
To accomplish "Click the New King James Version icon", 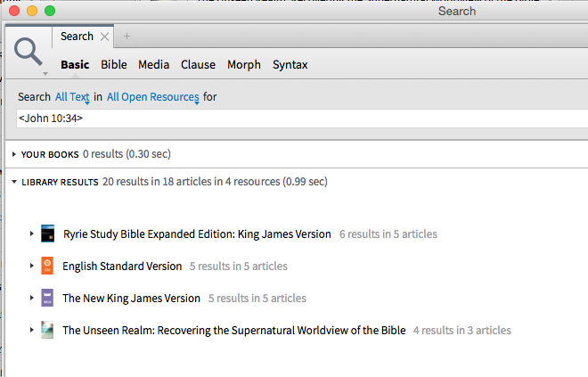I will pos(48,298).
